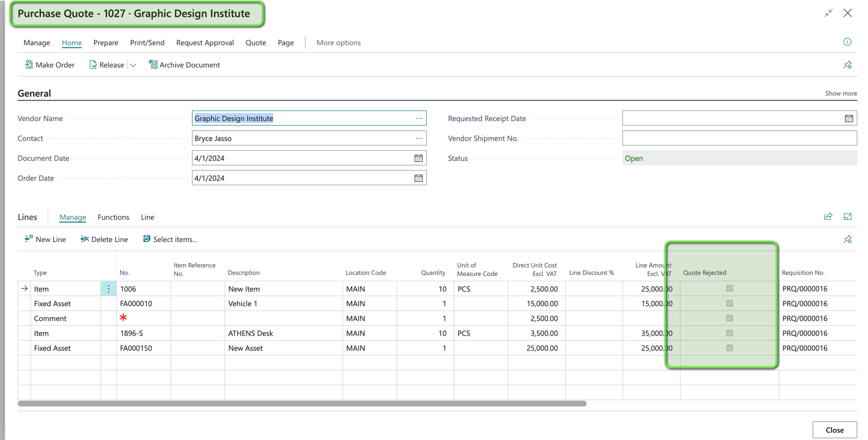Image resolution: width=868 pixels, height=440 pixels.
Task: Expand the Release dropdown arrow
Action: (x=133, y=65)
